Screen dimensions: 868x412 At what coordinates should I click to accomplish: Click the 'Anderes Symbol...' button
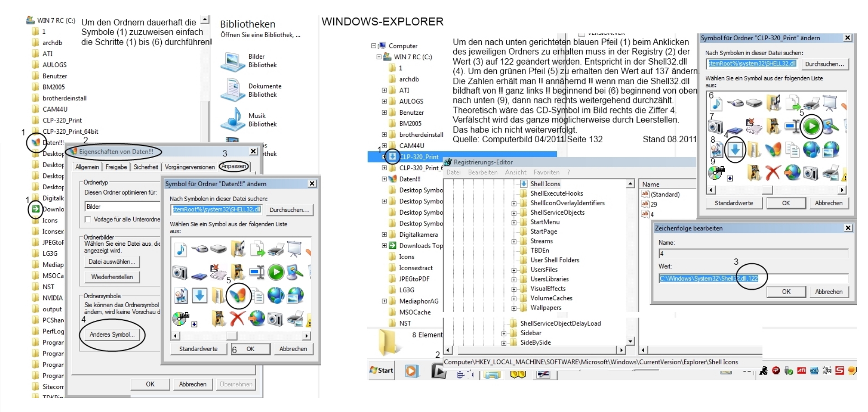click(x=112, y=334)
